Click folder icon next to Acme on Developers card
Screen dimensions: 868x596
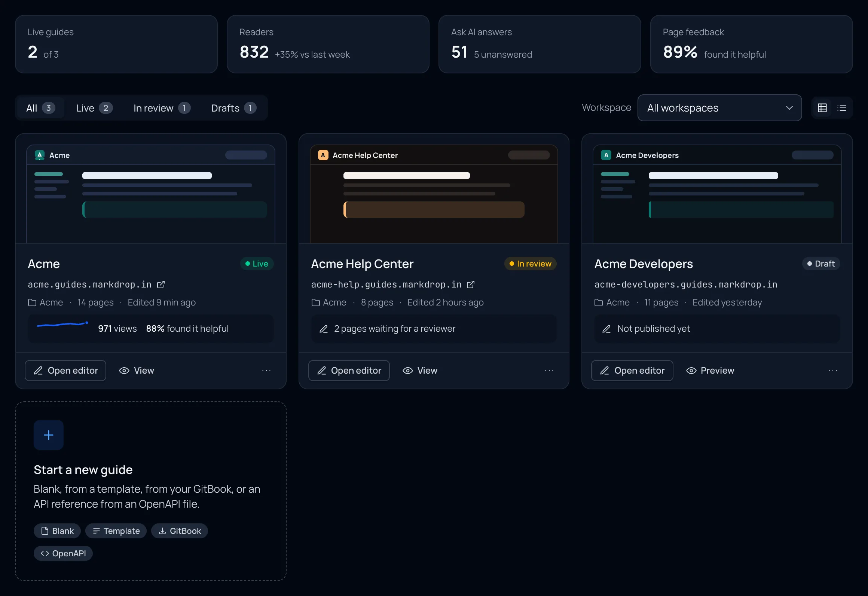(599, 302)
